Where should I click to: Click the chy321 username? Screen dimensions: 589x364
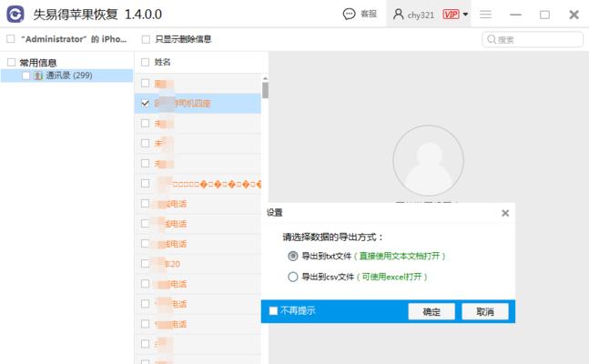pyautogui.click(x=421, y=15)
